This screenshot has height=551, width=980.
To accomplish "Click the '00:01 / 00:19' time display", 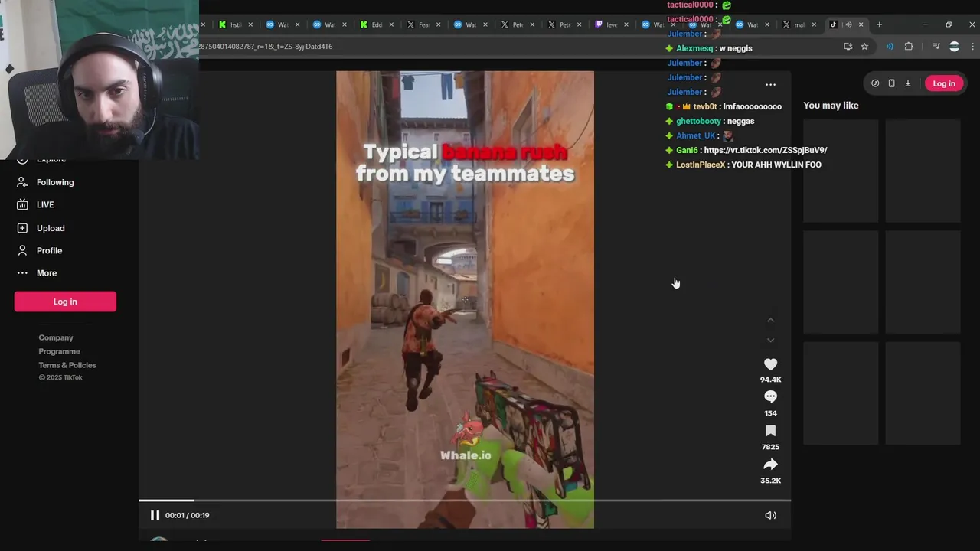I will click(x=188, y=515).
